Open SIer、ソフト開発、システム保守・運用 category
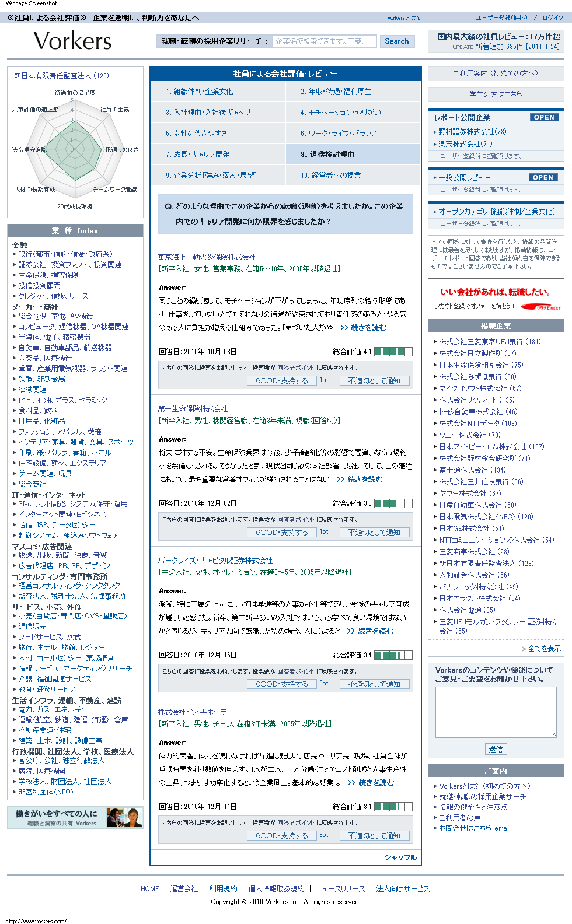The image size is (572, 924). coord(73,504)
